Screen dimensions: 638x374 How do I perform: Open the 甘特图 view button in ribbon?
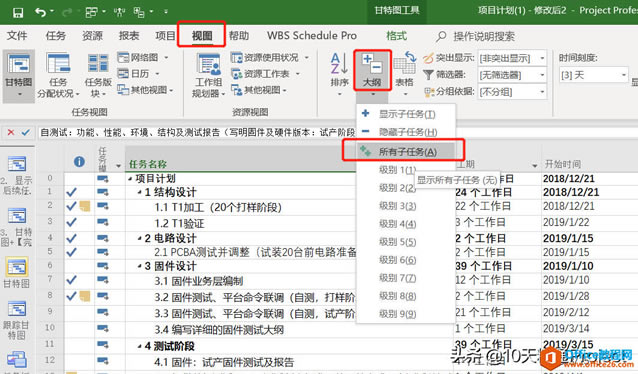point(19,76)
